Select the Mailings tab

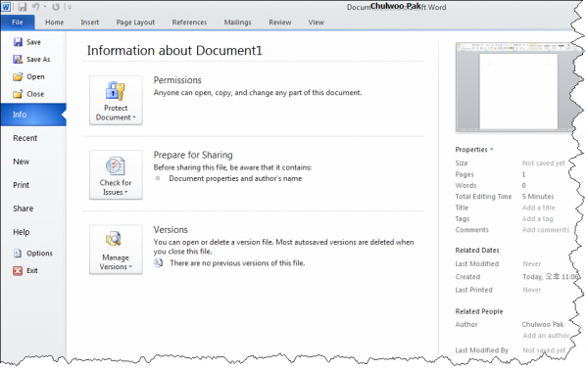pyautogui.click(x=238, y=23)
